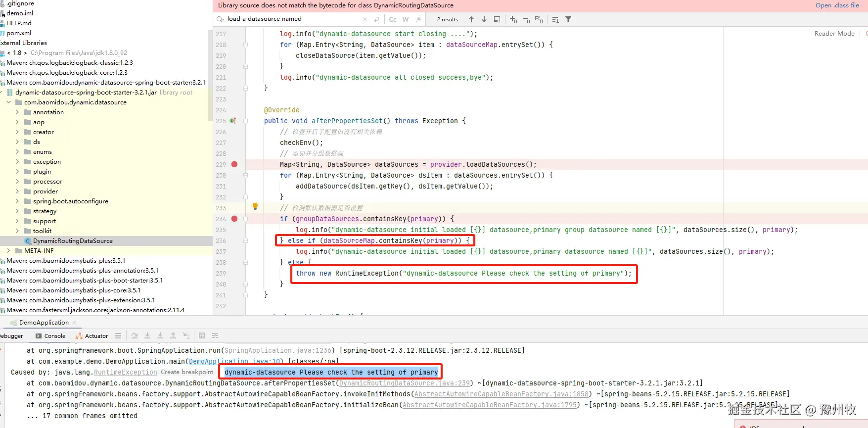Open Evaluate Expression calculator icon
The width and height of the screenshot is (868, 428).
pyautogui.click(x=202, y=335)
